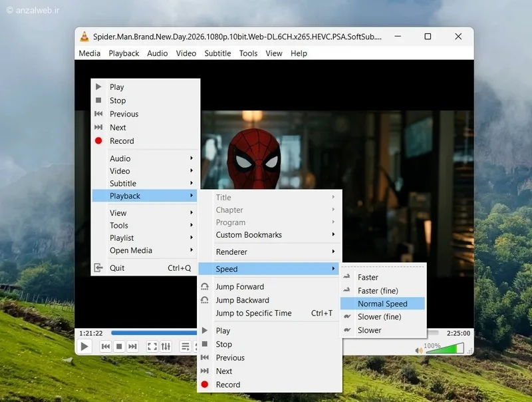Expand the Open Media submenu

pyautogui.click(x=145, y=250)
